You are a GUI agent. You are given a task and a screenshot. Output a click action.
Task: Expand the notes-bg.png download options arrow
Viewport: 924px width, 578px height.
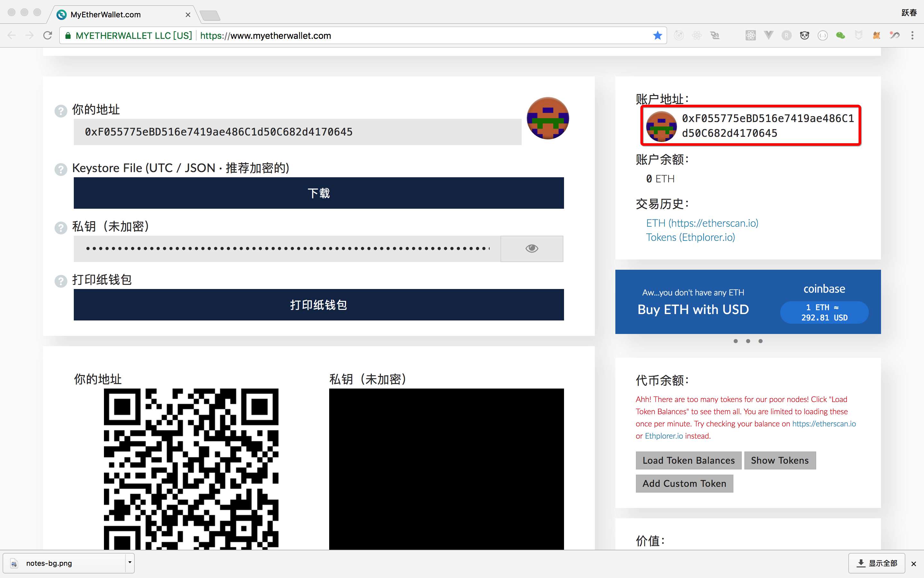(x=130, y=562)
